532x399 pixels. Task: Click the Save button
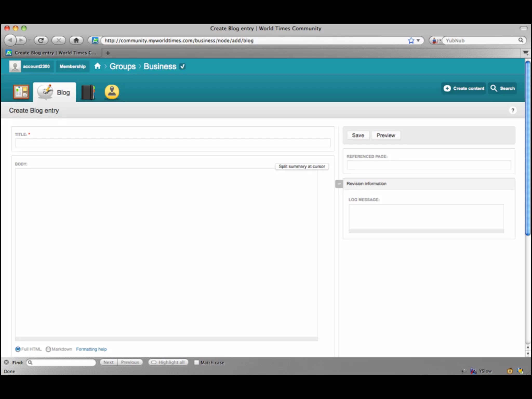(358, 135)
